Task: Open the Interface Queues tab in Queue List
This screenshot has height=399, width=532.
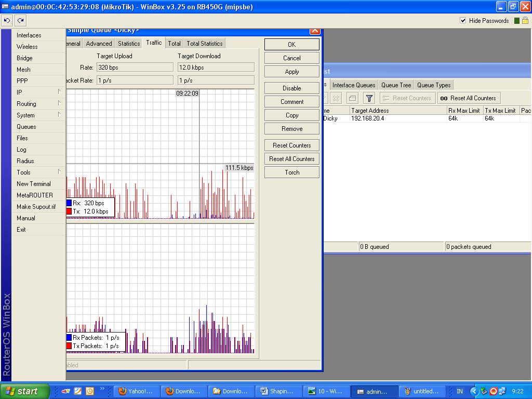Action: point(354,85)
